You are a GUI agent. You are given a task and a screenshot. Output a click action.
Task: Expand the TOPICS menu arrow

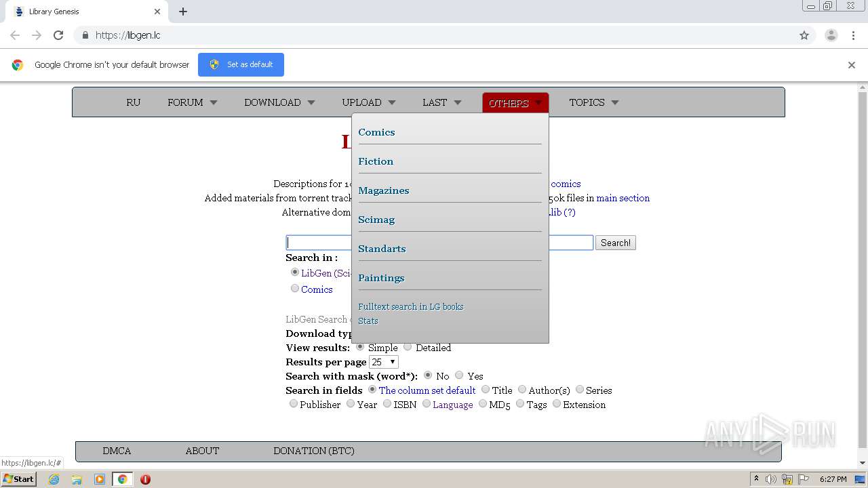(615, 103)
